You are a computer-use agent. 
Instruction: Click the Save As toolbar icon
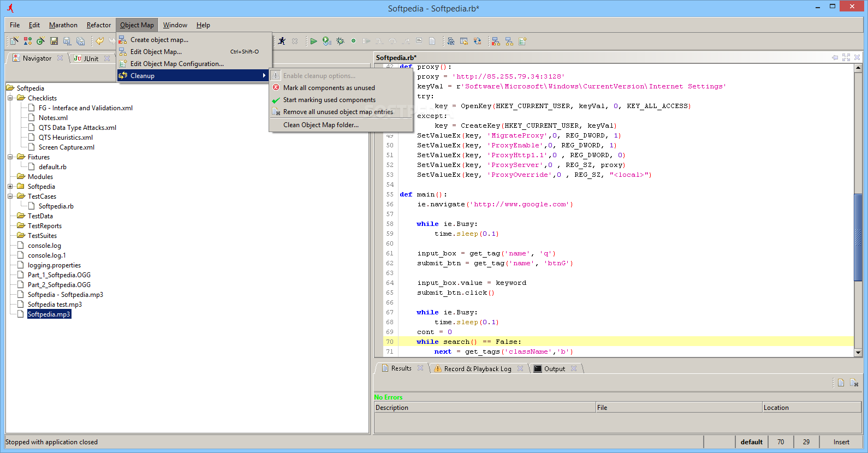(x=67, y=41)
